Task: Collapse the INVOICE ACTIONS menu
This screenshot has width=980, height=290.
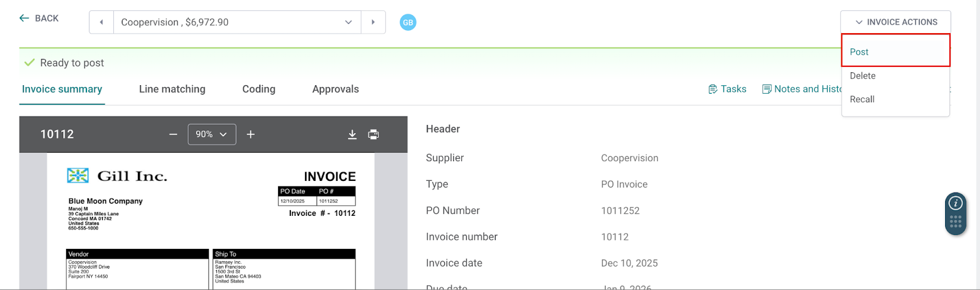Action: pyautogui.click(x=895, y=22)
